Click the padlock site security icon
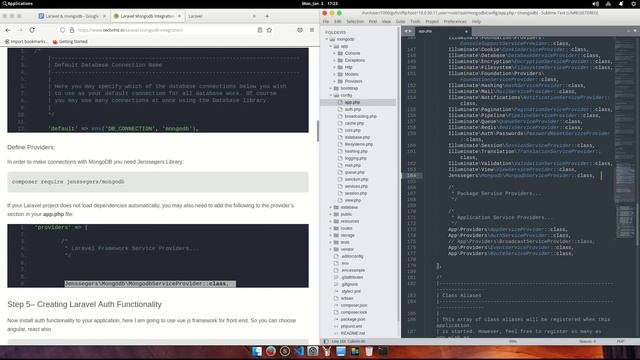Screen dimensions: 640x360 [72, 30]
